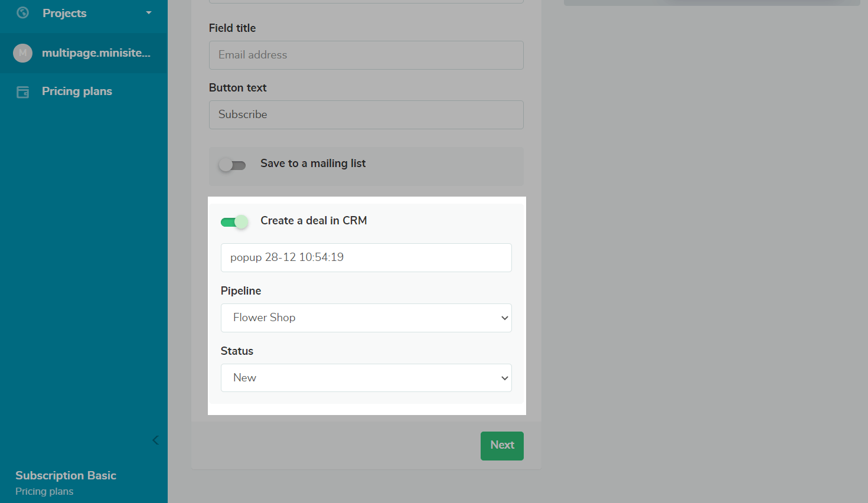Expand the Projects dropdown arrow
Image resolution: width=868 pixels, height=503 pixels.
(x=149, y=13)
